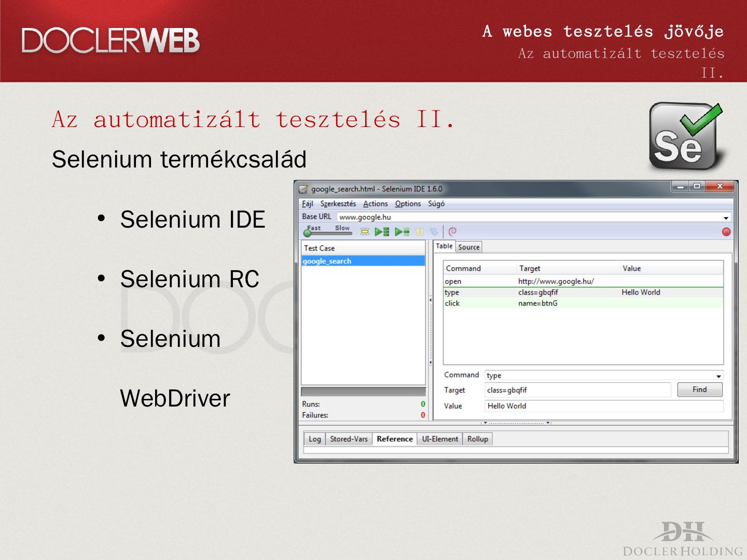747x560 pixels.
Task: Click the 'name=btnG' target cell
Action: tap(538, 303)
